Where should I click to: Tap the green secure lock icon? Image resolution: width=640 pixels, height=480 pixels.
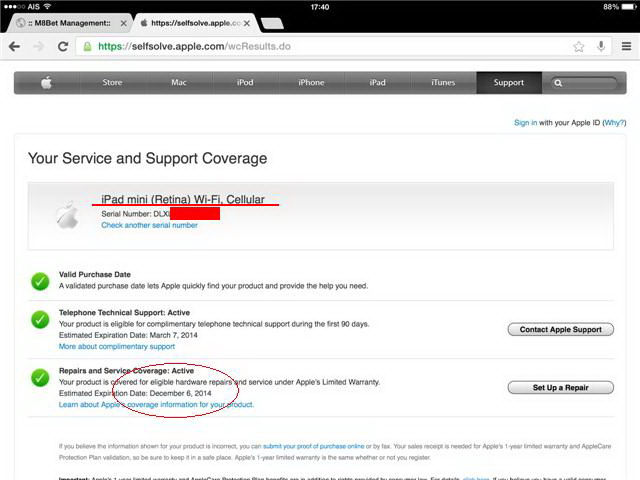(x=87, y=47)
